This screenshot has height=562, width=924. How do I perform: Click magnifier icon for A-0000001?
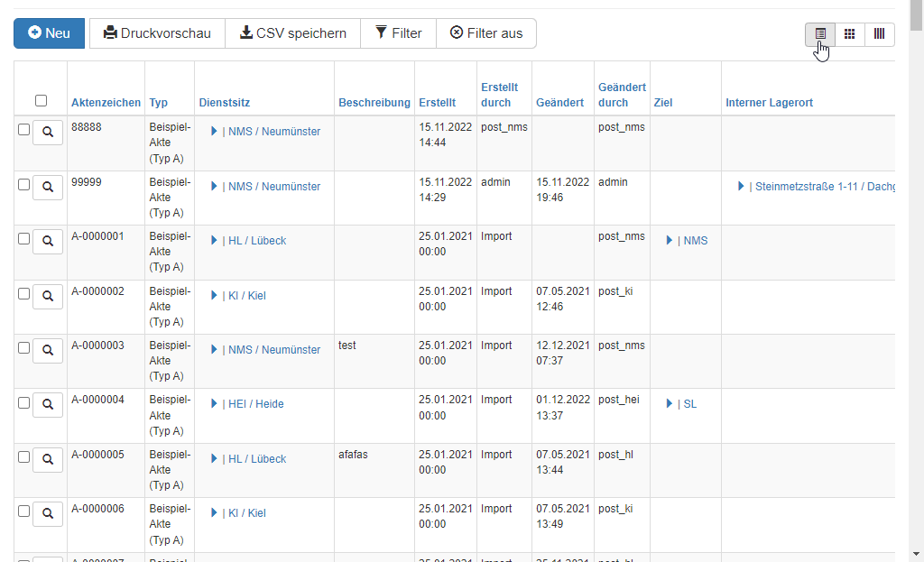tap(48, 242)
